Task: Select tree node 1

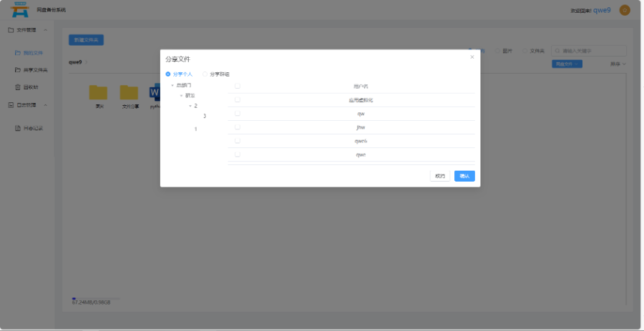Action: pyautogui.click(x=195, y=129)
